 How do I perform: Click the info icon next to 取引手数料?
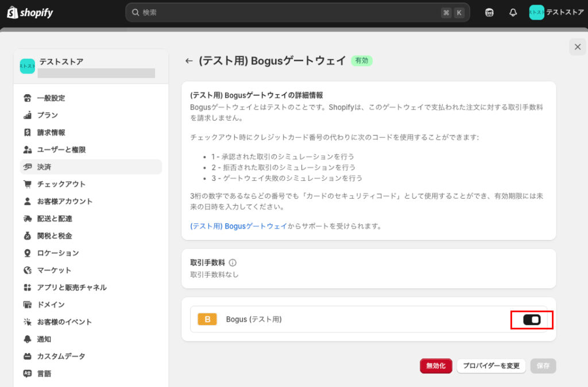pos(233,262)
